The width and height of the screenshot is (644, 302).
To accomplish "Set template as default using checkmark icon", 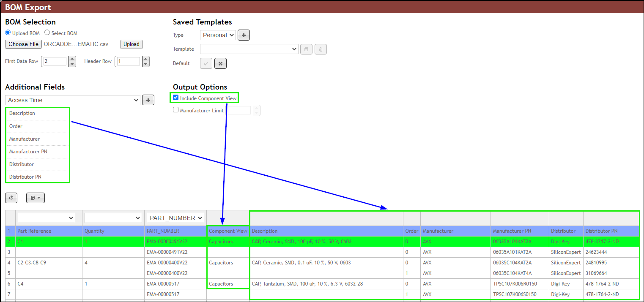I will click(206, 63).
